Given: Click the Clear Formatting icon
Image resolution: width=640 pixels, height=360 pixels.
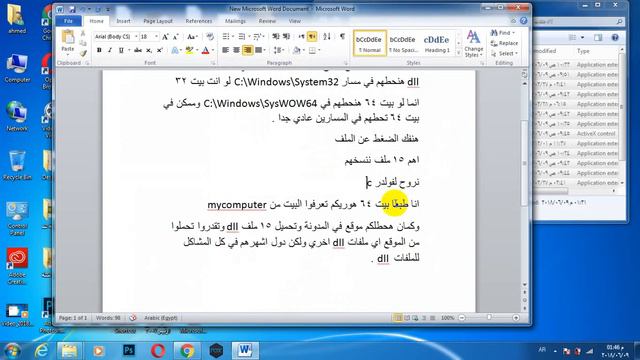Looking at the screenshot, I should point(210,37).
